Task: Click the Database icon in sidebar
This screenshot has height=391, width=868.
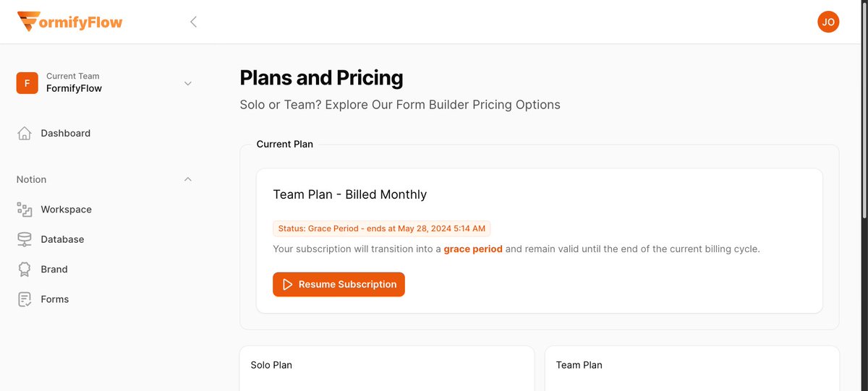Action: pyautogui.click(x=25, y=239)
